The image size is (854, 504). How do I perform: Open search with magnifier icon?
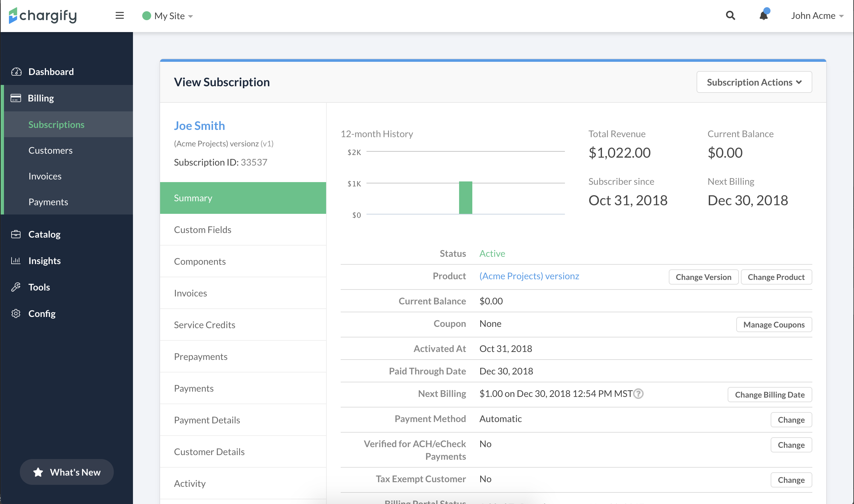pos(730,16)
